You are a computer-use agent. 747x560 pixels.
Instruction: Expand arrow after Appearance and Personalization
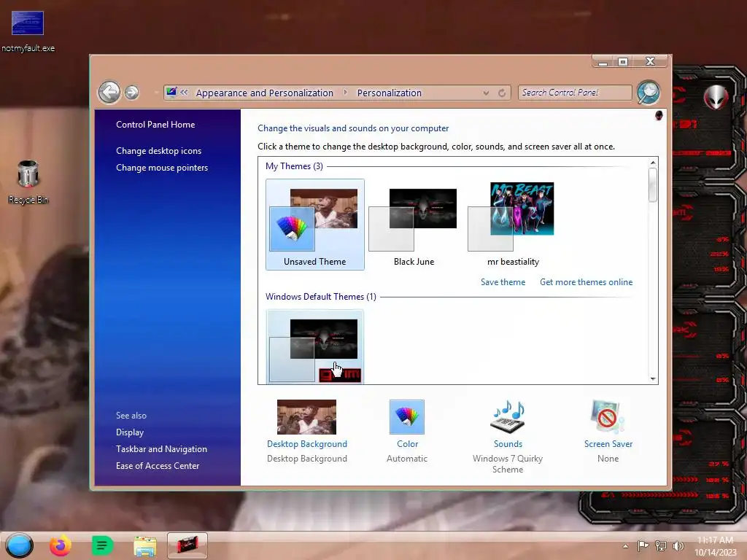click(x=345, y=93)
